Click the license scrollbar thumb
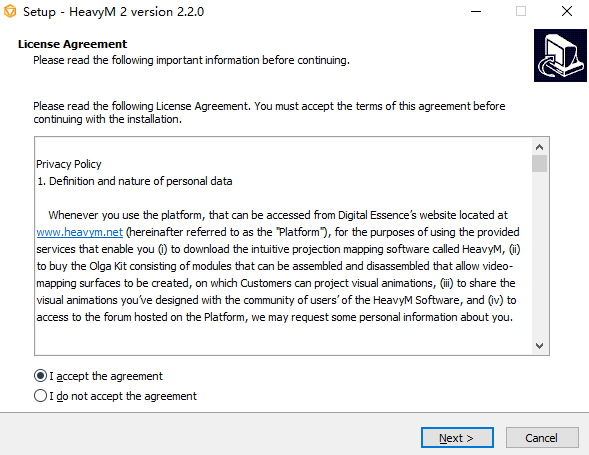Screen dimensions: 589x455 coord(539,163)
